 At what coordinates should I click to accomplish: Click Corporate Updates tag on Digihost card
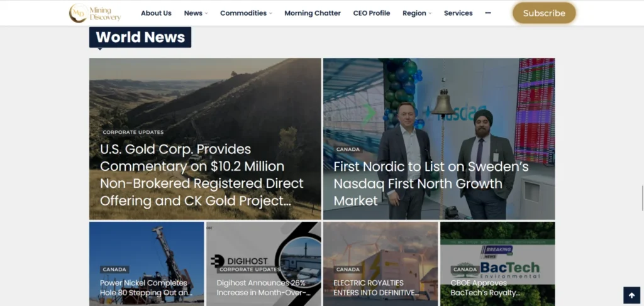point(250,270)
